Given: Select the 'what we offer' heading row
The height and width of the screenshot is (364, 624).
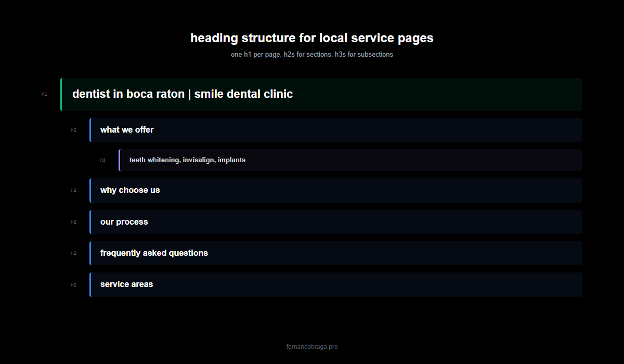Looking at the screenshot, I should tap(336, 130).
